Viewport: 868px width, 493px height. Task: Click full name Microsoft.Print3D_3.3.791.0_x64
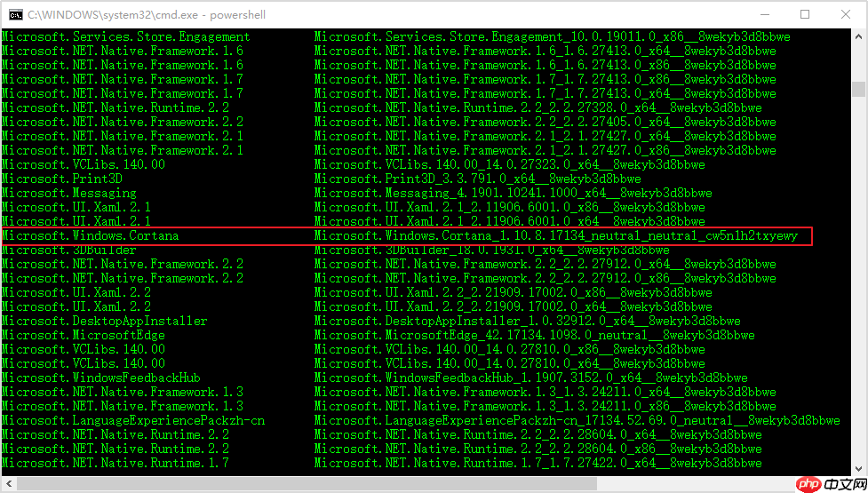point(478,179)
